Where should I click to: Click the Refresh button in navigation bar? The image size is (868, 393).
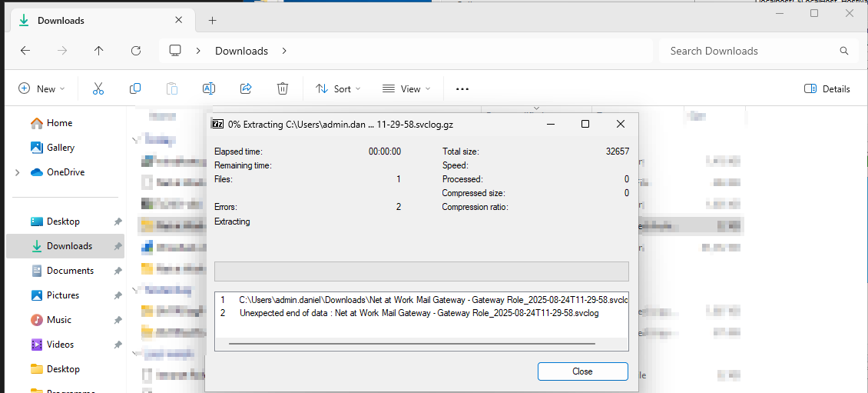[x=136, y=51]
